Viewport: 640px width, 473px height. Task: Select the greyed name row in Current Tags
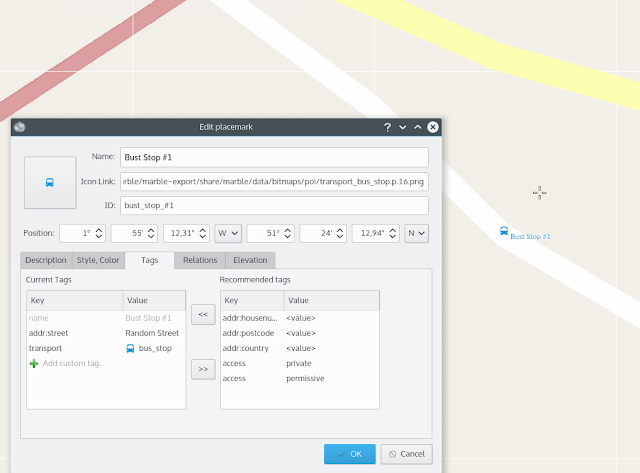coord(106,318)
